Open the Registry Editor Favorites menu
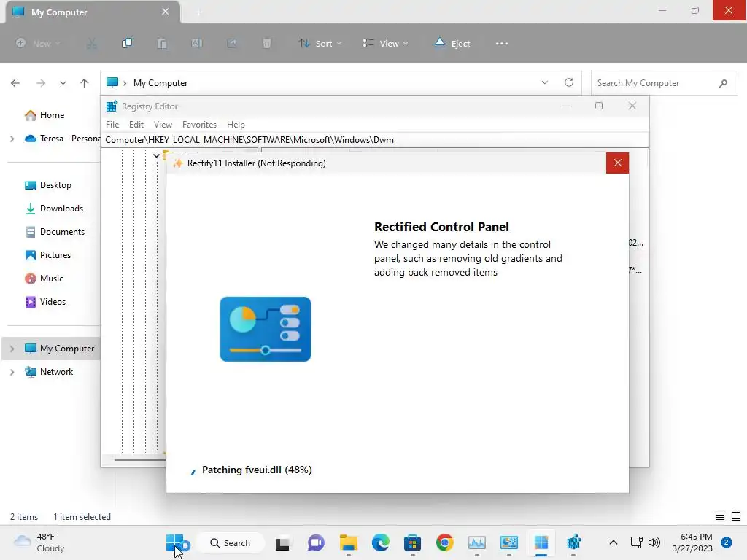Image resolution: width=747 pixels, height=560 pixels. pos(199,124)
